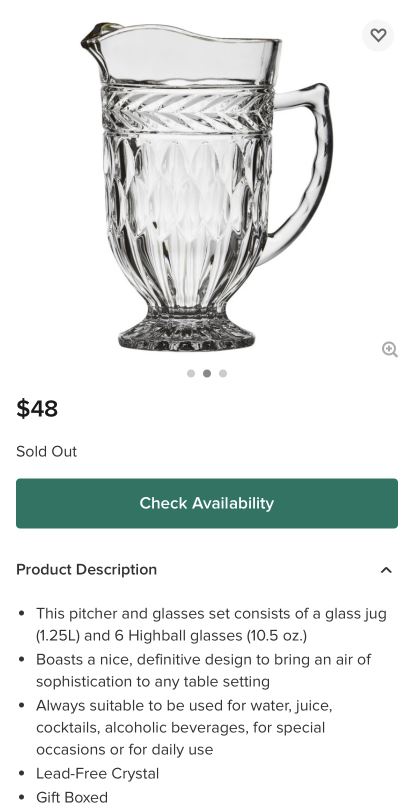Open the glass pitcher product image
This screenshot has height=807, width=414.
(206, 186)
